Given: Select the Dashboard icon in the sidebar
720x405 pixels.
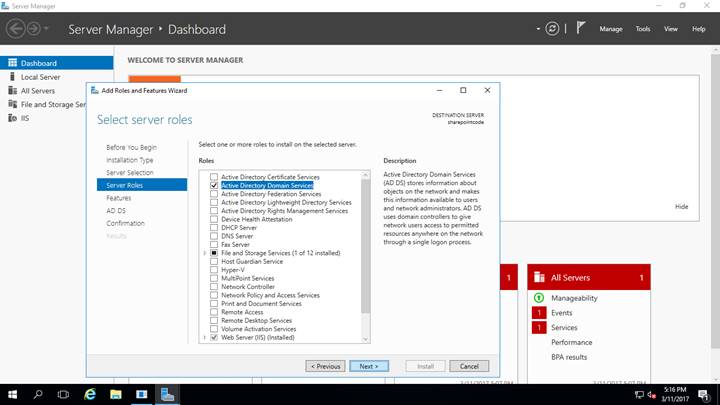Looking at the screenshot, I should pyautogui.click(x=12, y=63).
